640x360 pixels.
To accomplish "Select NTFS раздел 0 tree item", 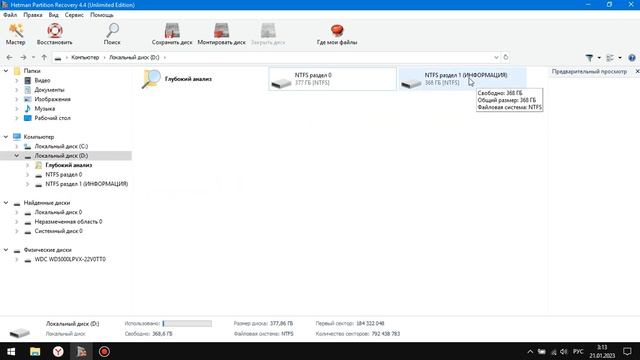I will click(63, 175).
